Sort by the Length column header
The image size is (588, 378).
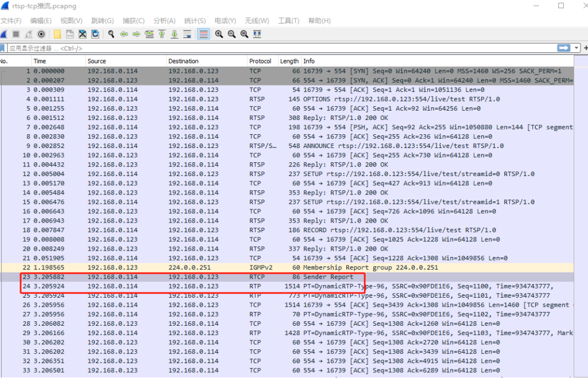pyautogui.click(x=289, y=61)
